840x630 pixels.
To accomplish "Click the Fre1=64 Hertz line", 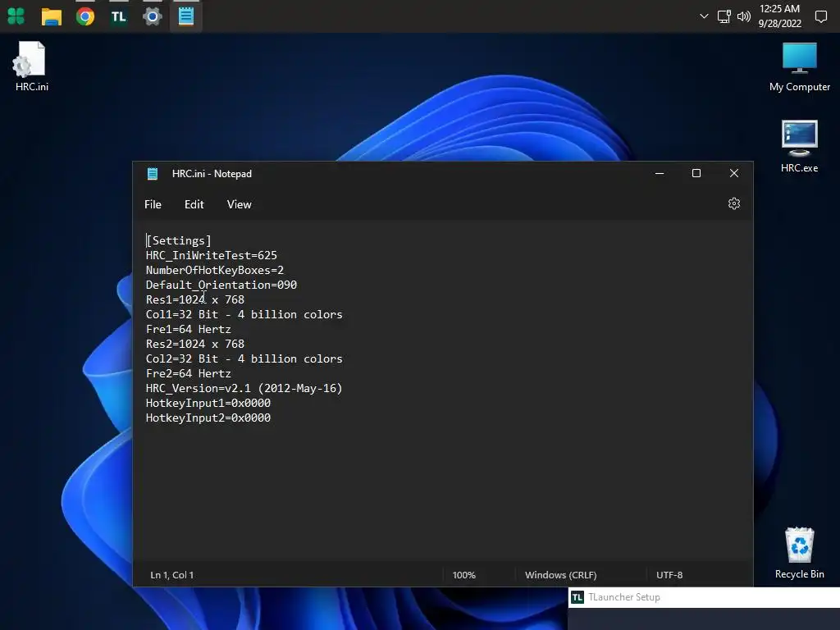I will (x=189, y=329).
